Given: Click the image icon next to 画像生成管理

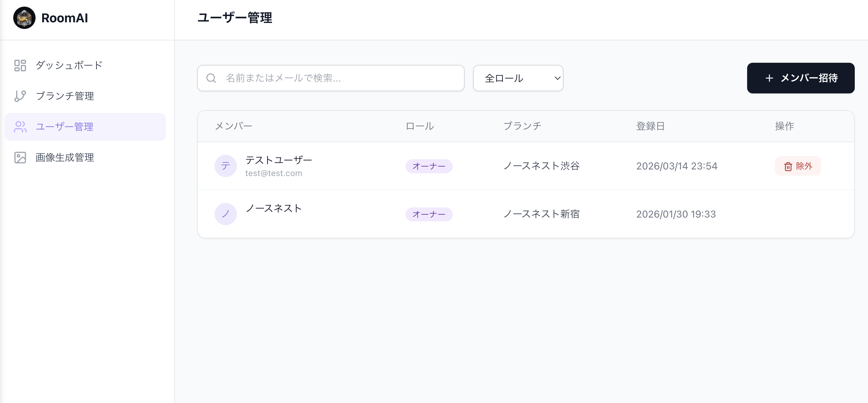Looking at the screenshot, I should [20, 157].
